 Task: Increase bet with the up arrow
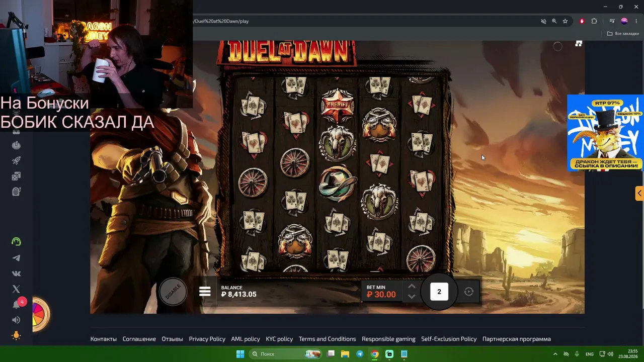coord(412,286)
